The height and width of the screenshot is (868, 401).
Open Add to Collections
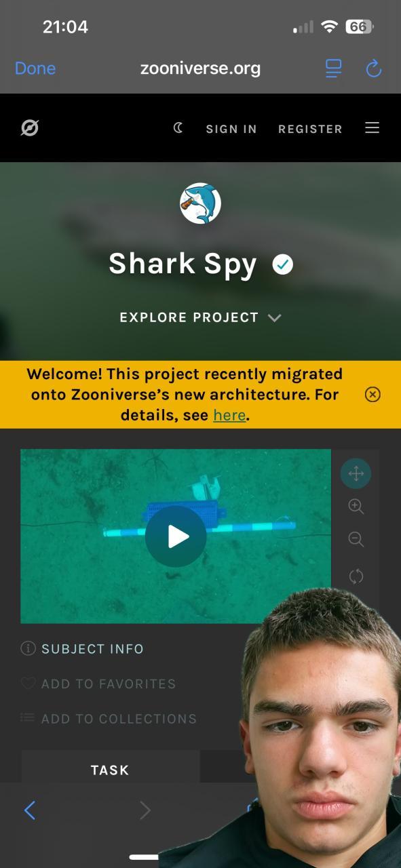(109, 719)
